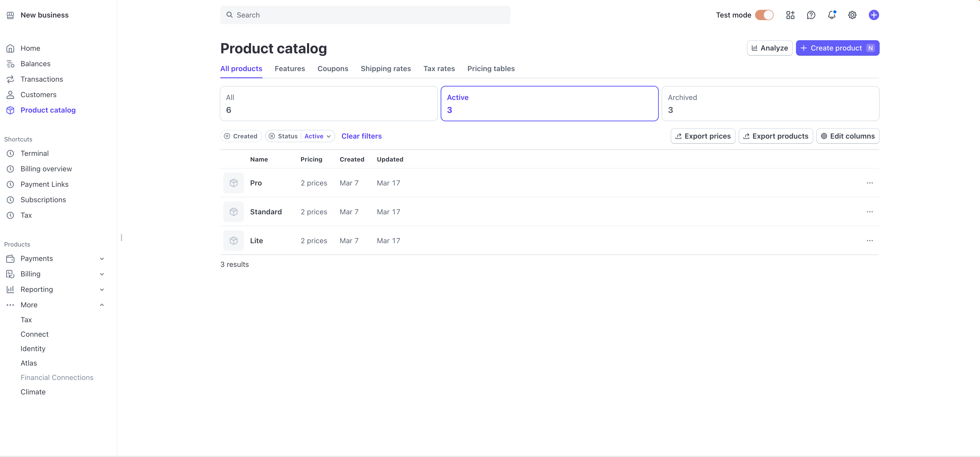Switch to the Coupons tab
The height and width of the screenshot is (457, 980).
point(332,69)
